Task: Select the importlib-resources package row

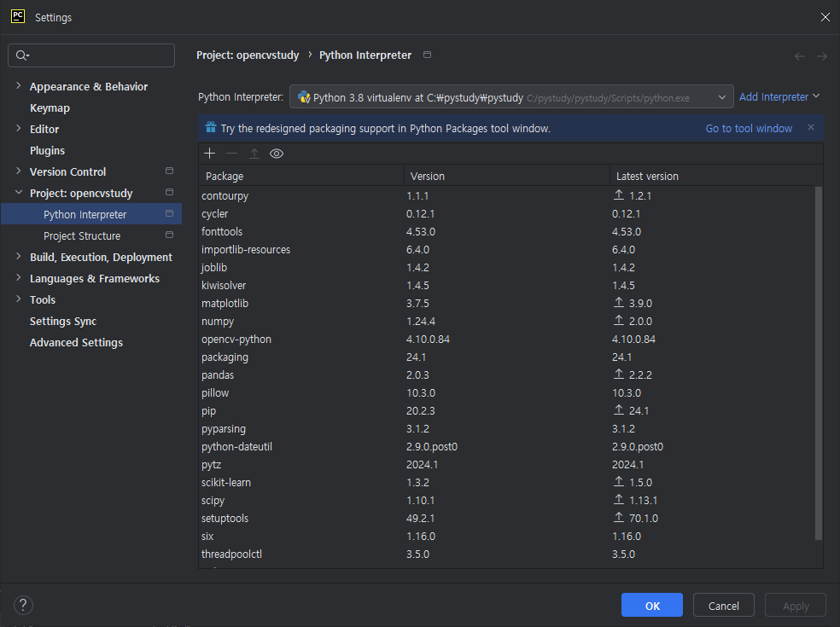Action: point(507,249)
